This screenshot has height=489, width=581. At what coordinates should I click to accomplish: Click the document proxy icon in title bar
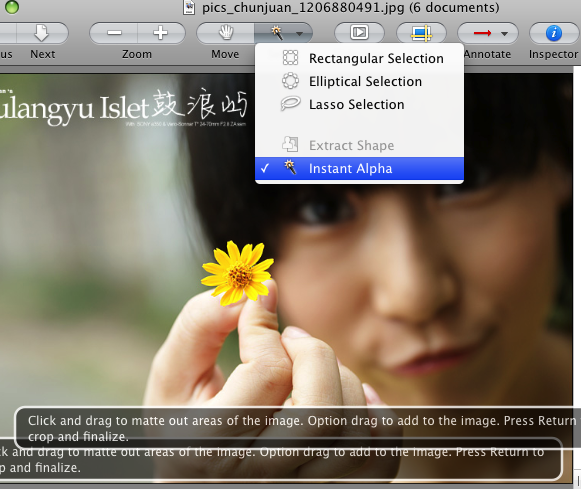(189, 7)
